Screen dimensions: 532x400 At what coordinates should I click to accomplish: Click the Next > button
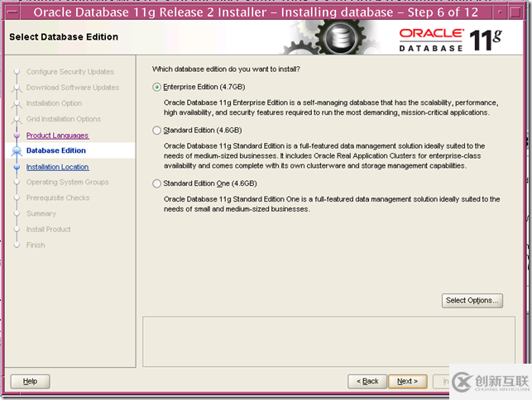408,381
